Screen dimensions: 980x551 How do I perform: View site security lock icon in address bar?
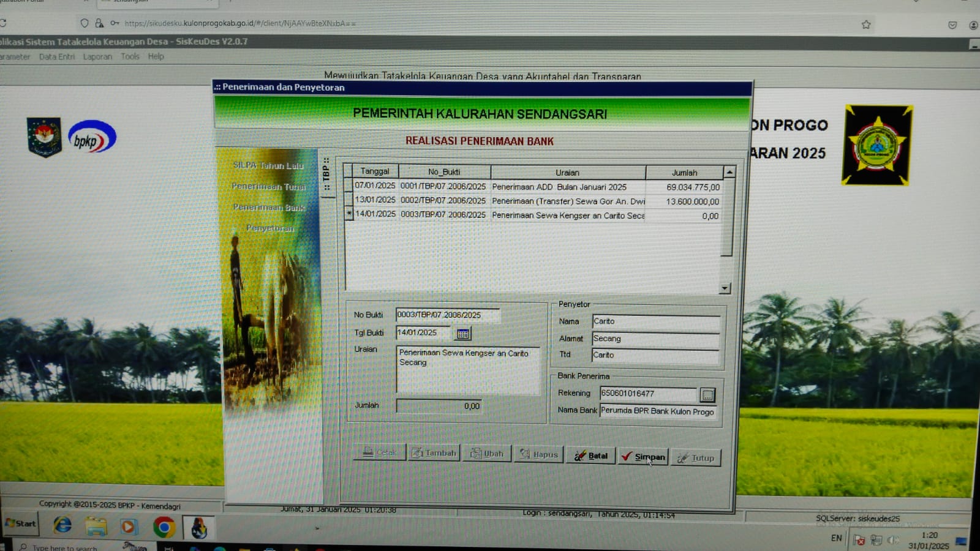pos(99,23)
